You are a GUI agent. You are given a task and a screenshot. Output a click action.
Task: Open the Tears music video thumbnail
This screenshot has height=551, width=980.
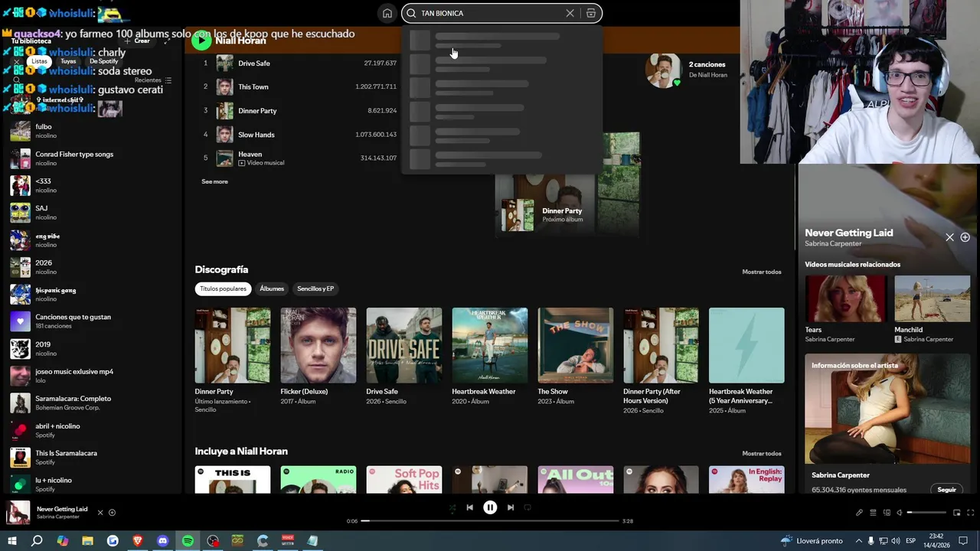[844, 298]
